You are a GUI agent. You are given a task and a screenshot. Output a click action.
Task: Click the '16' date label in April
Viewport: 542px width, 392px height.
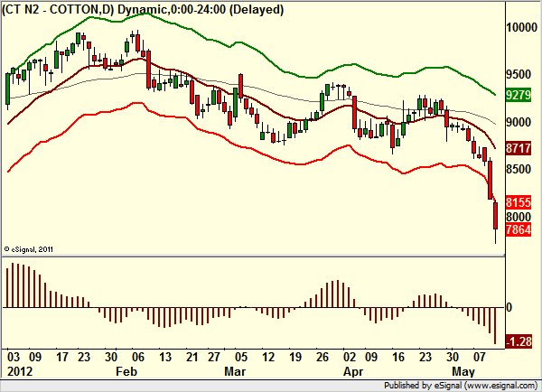point(398,357)
